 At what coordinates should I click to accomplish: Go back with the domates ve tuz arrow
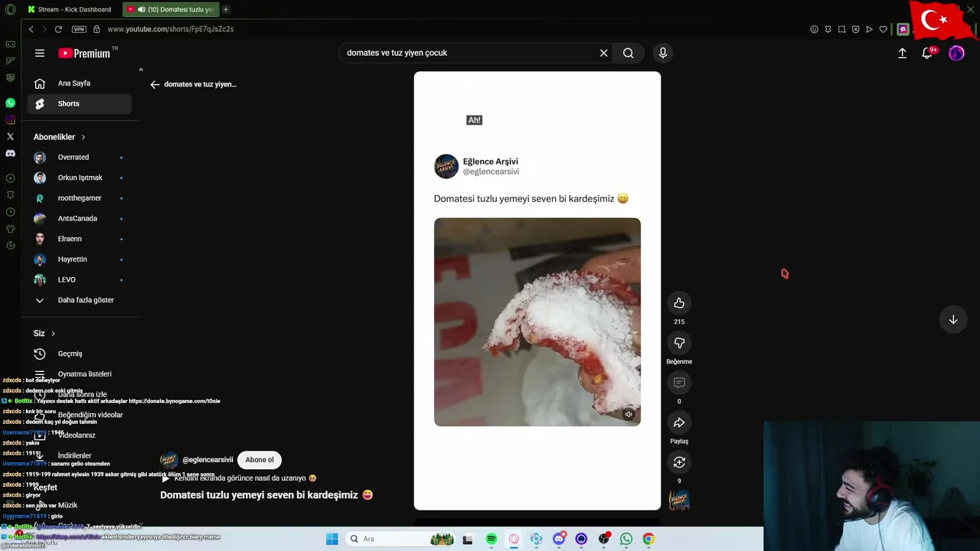click(155, 84)
